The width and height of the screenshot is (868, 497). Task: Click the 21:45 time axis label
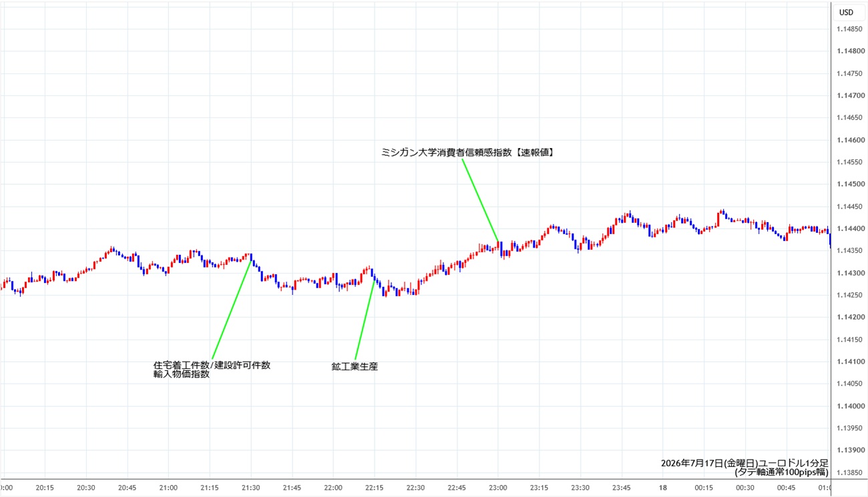(x=292, y=488)
